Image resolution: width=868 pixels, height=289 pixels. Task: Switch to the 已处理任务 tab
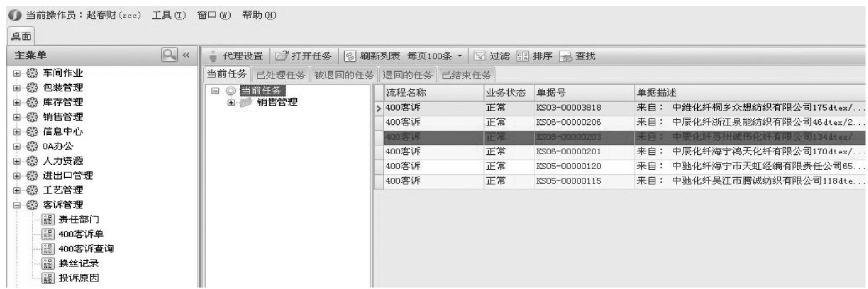(281, 75)
